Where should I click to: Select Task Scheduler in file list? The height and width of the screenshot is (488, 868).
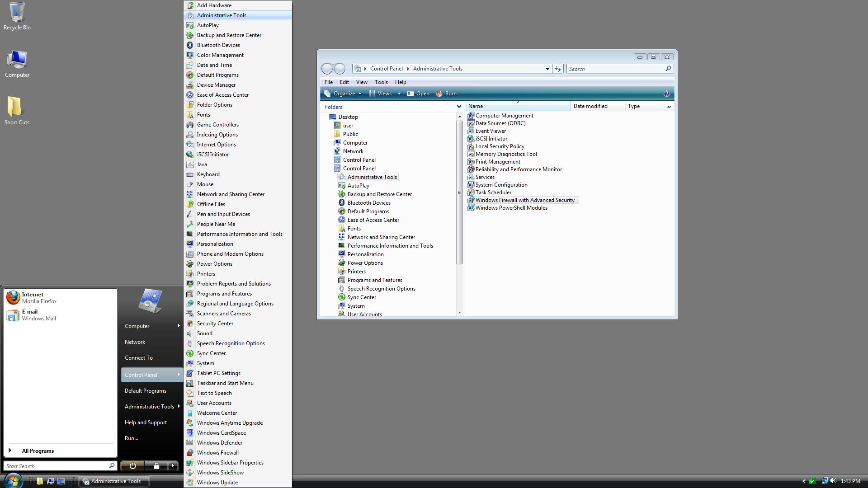(490, 192)
